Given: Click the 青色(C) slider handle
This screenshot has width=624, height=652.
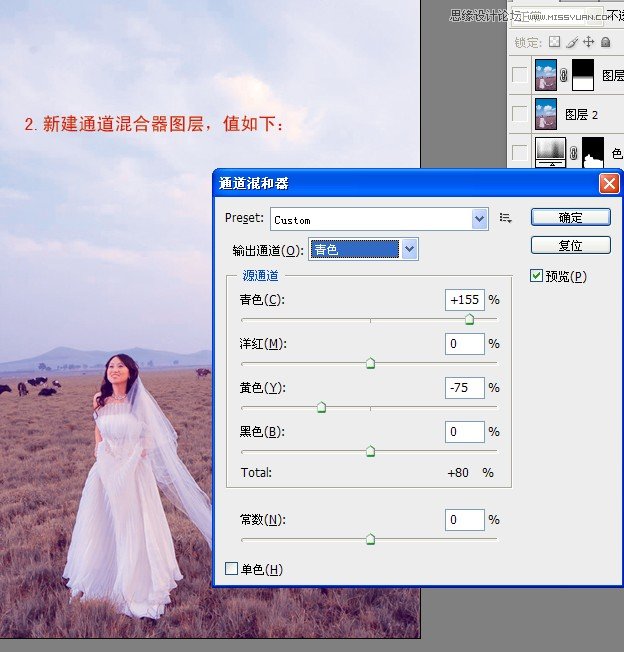Looking at the screenshot, I should (x=469, y=319).
